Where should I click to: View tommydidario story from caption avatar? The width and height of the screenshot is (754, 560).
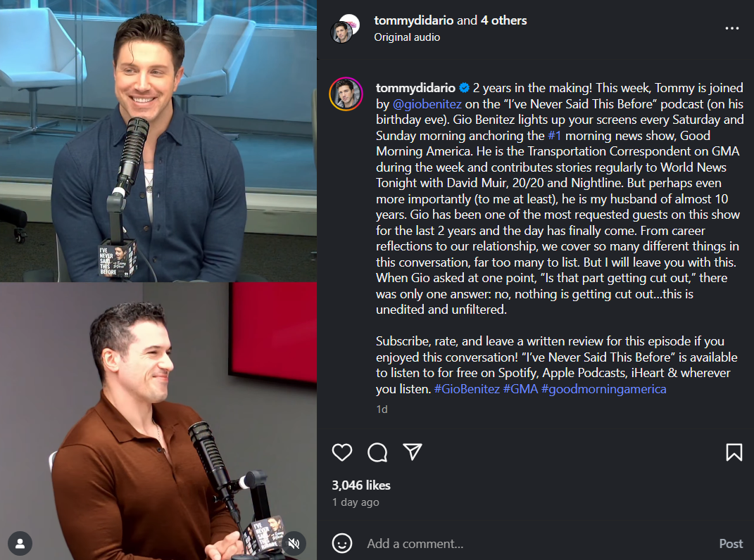346,94
